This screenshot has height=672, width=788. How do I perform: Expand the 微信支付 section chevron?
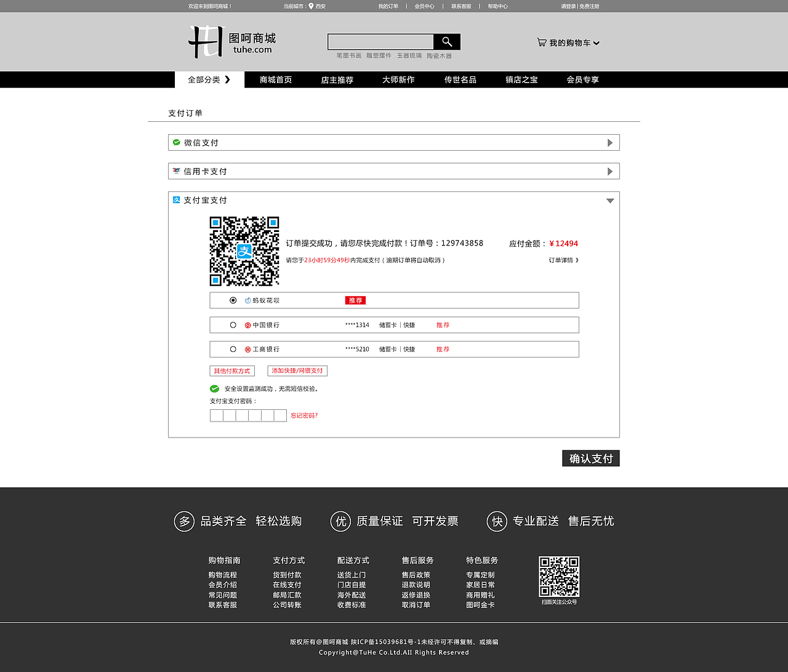(x=610, y=142)
